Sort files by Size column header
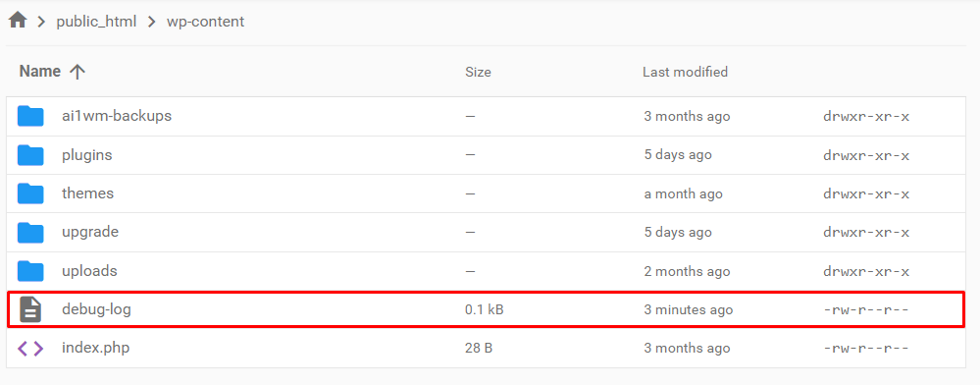The image size is (980, 385). (478, 72)
